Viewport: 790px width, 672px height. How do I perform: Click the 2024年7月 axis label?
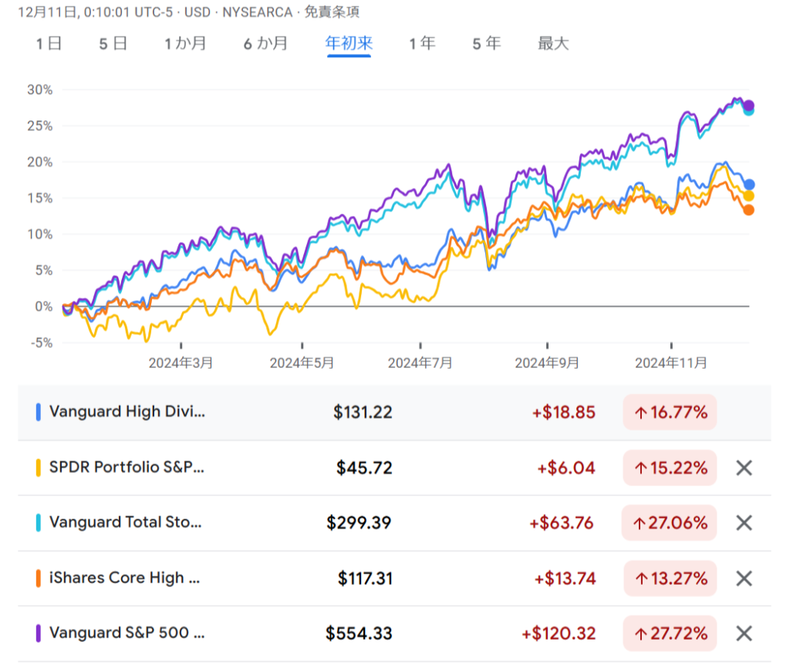coord(420,363)
